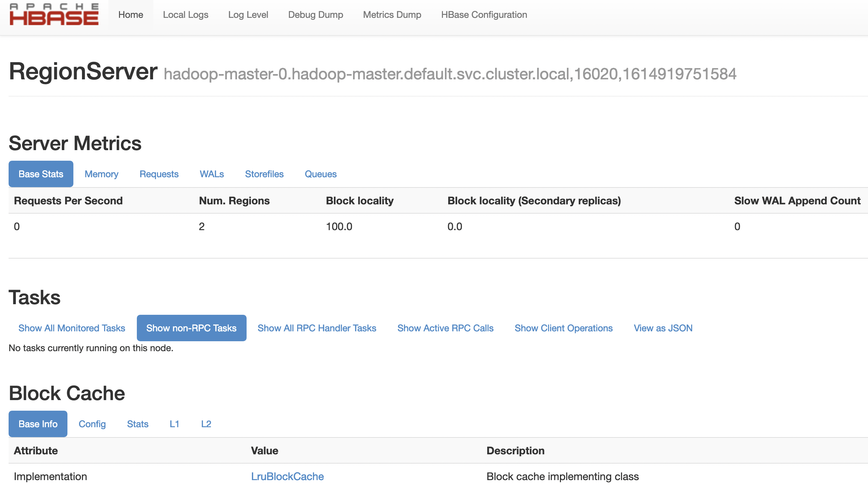
Task: Open Metrics Dump page
Action: click(392, 15)
